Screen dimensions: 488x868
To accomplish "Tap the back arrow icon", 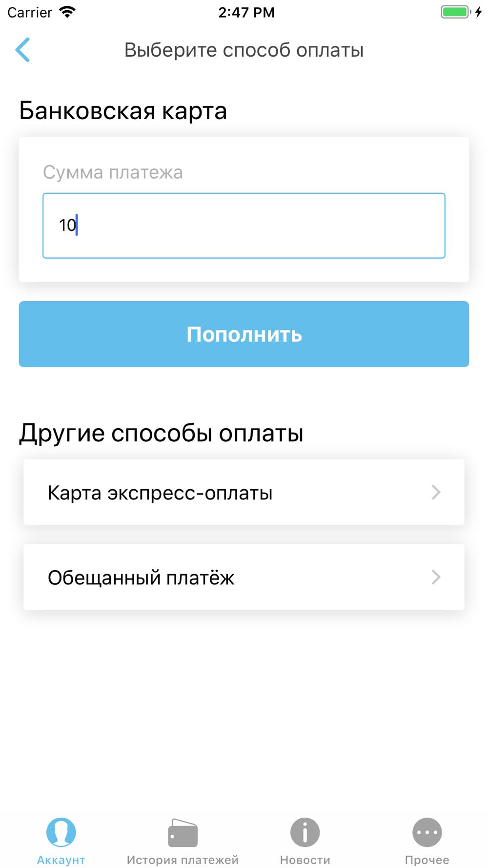I will pyautogui.click(x=22, y=50).
